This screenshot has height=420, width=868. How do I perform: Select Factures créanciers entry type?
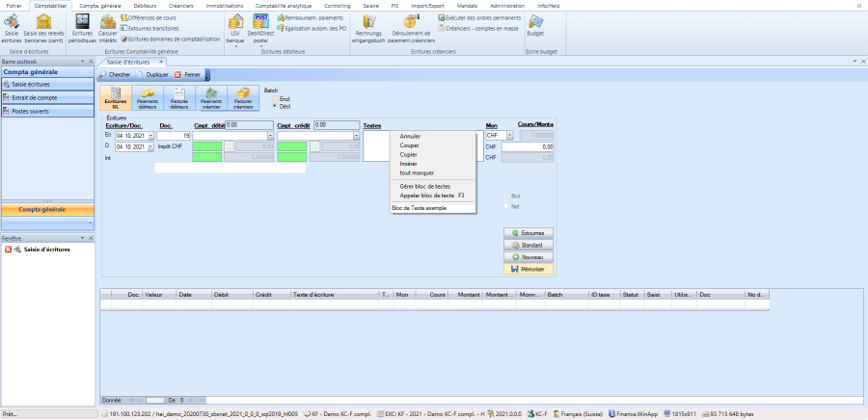(243, 96)
